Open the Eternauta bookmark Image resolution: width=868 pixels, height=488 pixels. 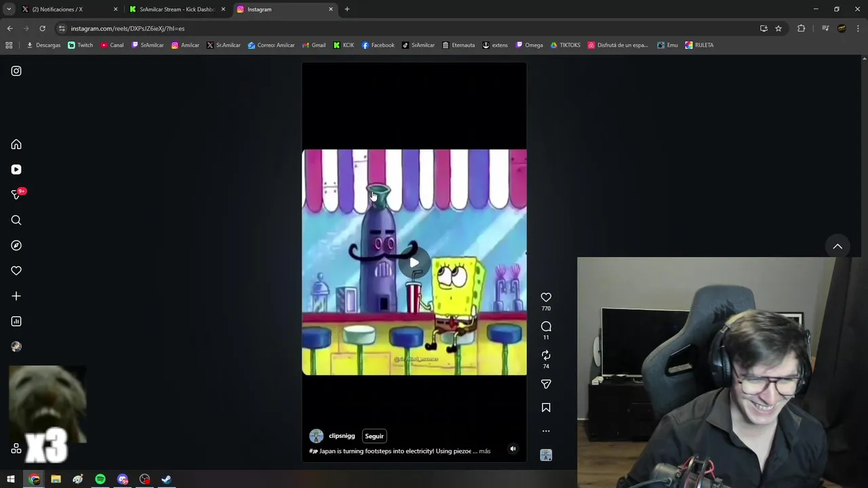point(458,45)
